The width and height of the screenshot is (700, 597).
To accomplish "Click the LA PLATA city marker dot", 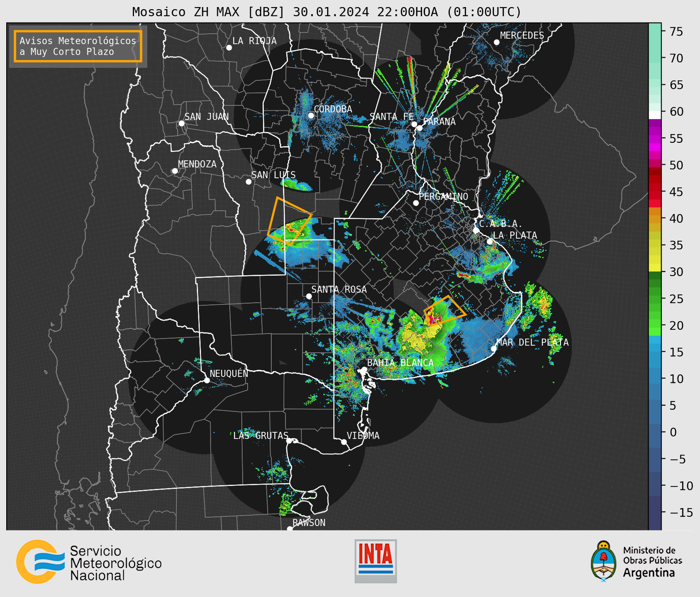I will (490, 242).
